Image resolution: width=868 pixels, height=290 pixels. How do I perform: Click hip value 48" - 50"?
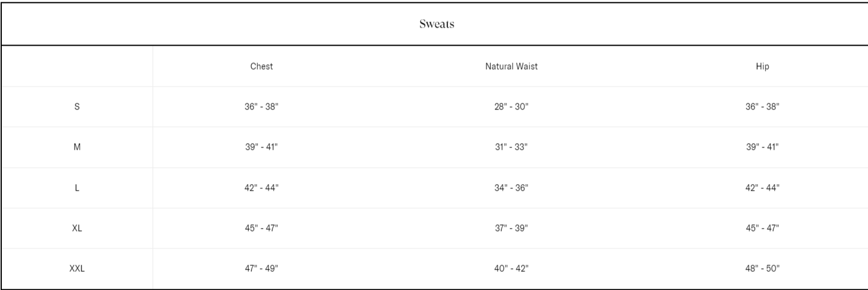pos(762,269)
